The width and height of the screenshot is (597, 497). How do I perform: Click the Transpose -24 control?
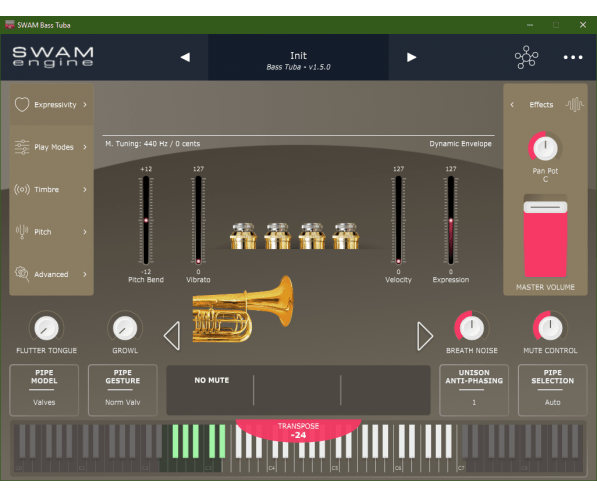click(298, 431)
